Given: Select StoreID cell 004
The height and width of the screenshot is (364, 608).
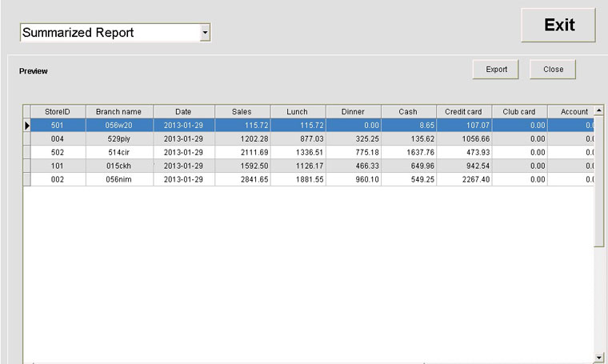Looking at the screenshot, I should (x=58, y=138).
